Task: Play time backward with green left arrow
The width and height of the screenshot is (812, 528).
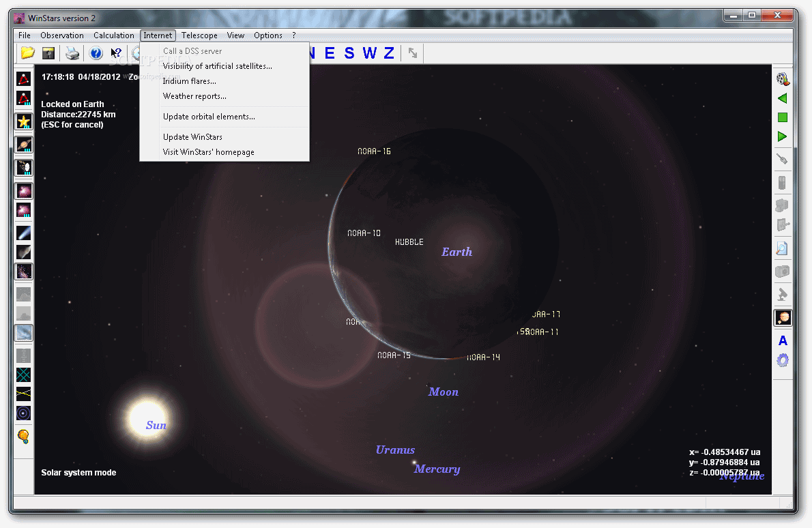Action: (783, 98)
